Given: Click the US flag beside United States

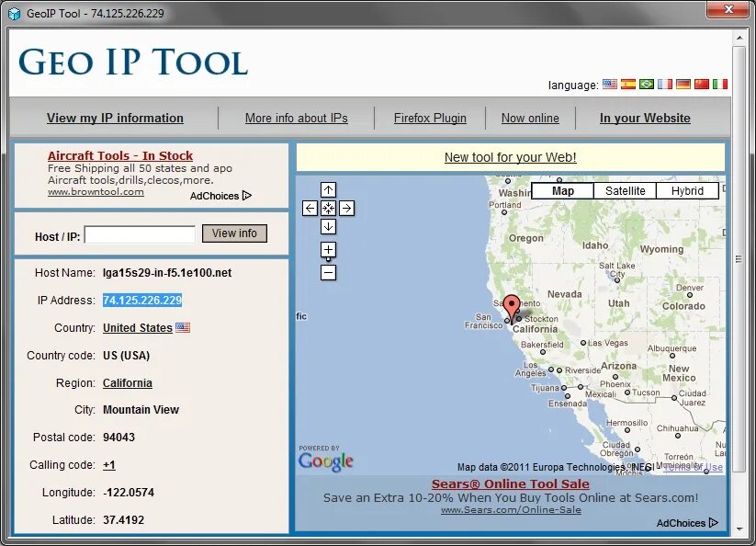Looking at the screenshot, I should tap(183, 327).
